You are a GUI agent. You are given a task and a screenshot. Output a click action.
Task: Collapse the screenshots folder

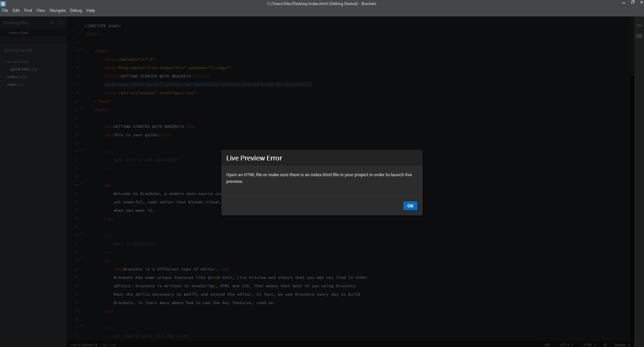4,62
